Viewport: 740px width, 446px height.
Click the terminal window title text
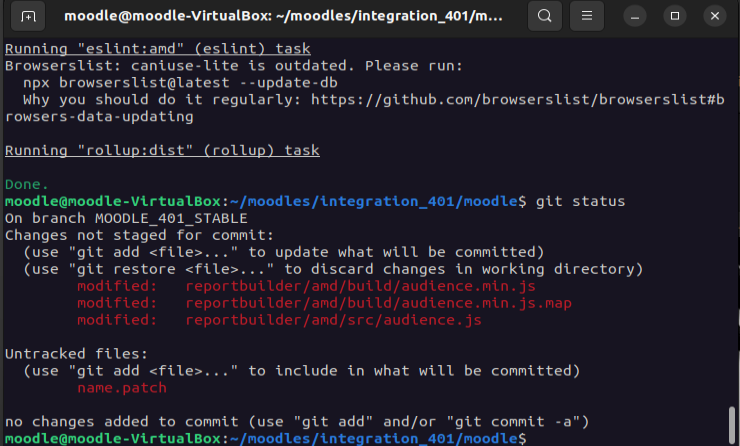click(283, 16)
